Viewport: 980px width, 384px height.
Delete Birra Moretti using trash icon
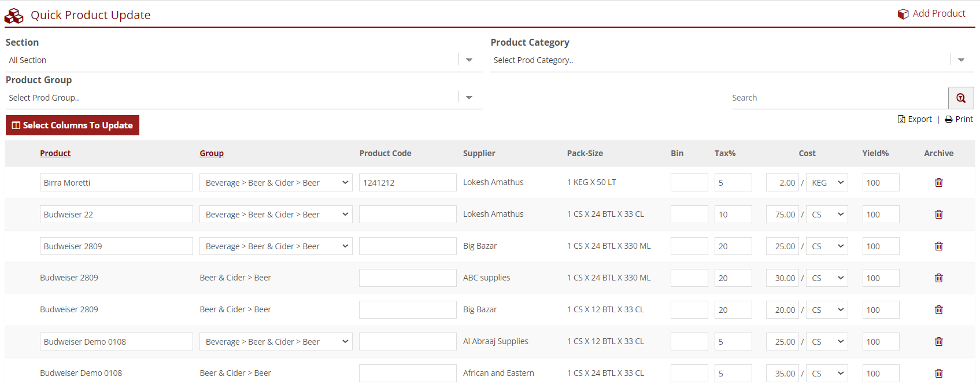point(938,183)
